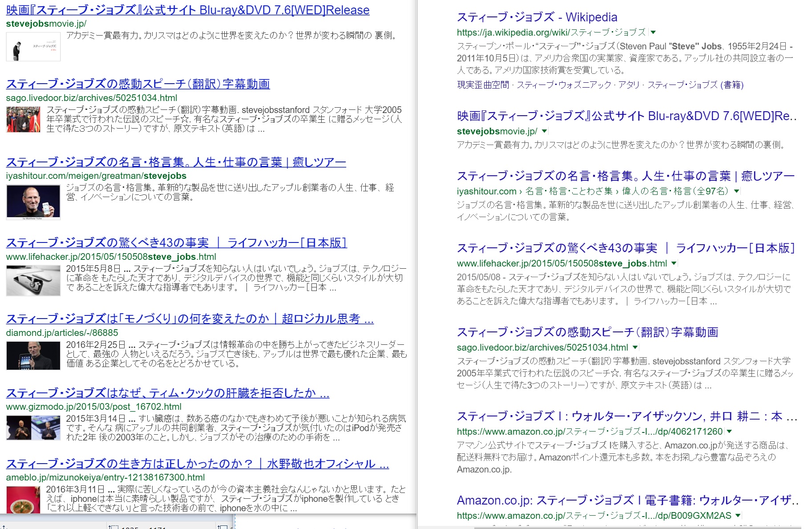Expand the arrow next to stevejobsmovie.jp/ in right pane

point(544,131)
